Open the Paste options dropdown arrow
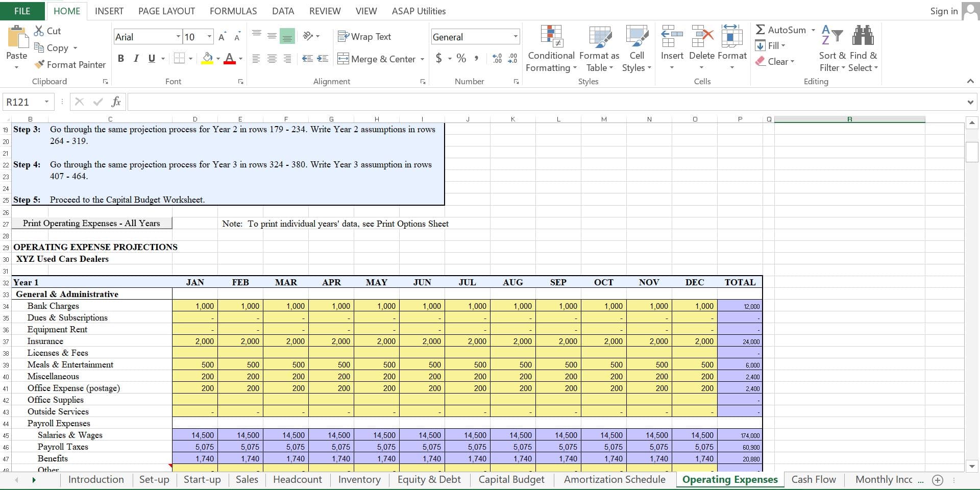The width and height of the screenshot is (980, 490). 16,67
